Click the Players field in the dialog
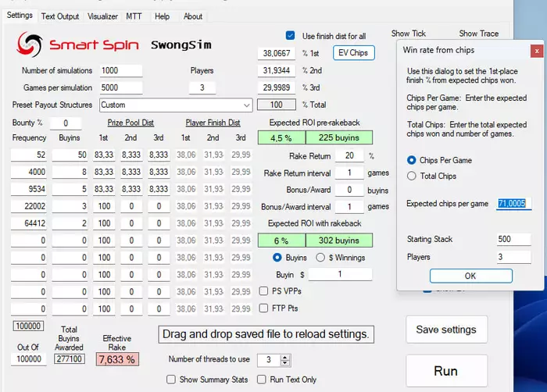Screen dimensions: 547x392 click(514, 257)
